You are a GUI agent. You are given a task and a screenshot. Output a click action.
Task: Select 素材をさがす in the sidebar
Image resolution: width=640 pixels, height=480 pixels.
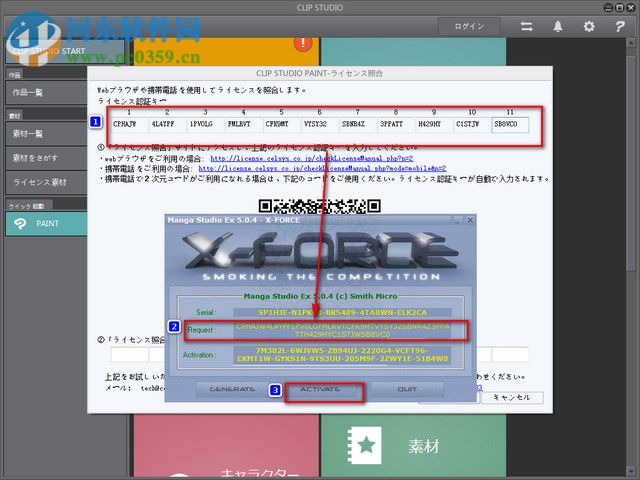coord(46,158)
